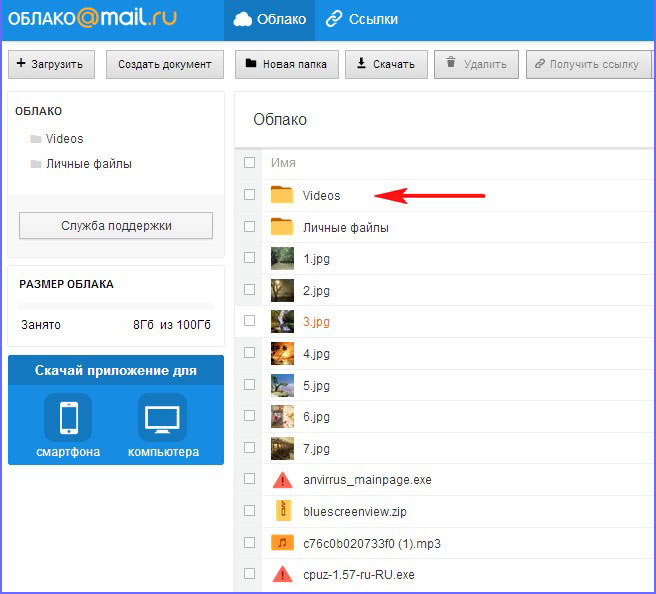
Task: Check the box for bluescreenview.zip
Action: click(x=249, y=511)
